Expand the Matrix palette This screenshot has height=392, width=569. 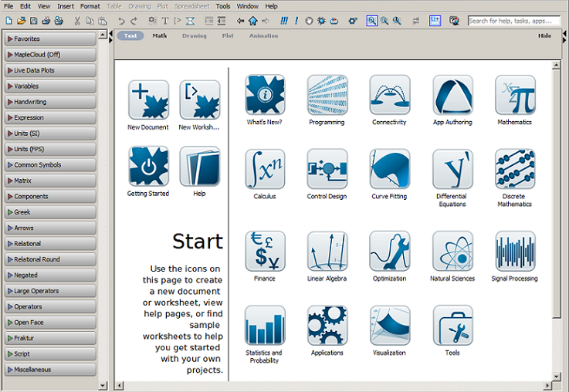click(49, 181)
